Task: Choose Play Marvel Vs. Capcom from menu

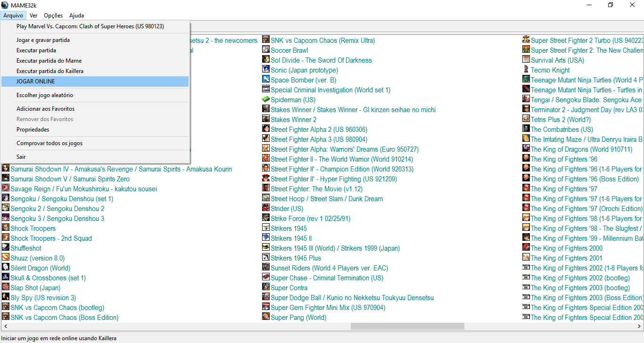Action: [95, 26]
